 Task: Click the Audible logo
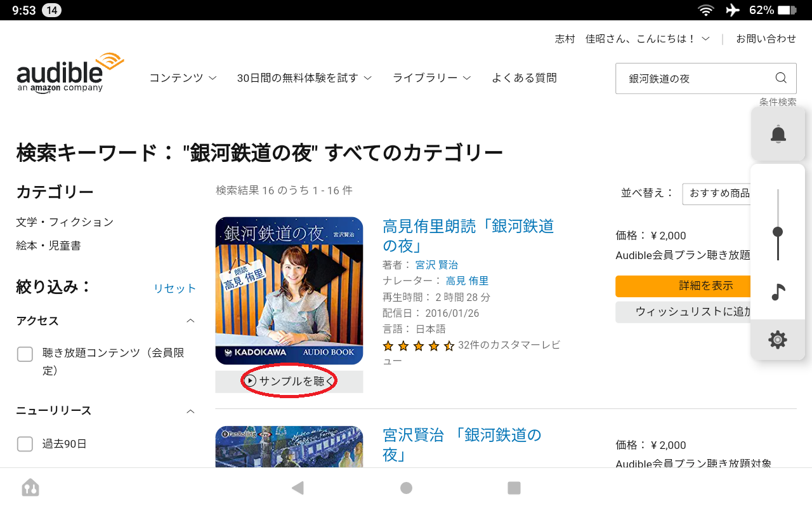pos(70,73)
